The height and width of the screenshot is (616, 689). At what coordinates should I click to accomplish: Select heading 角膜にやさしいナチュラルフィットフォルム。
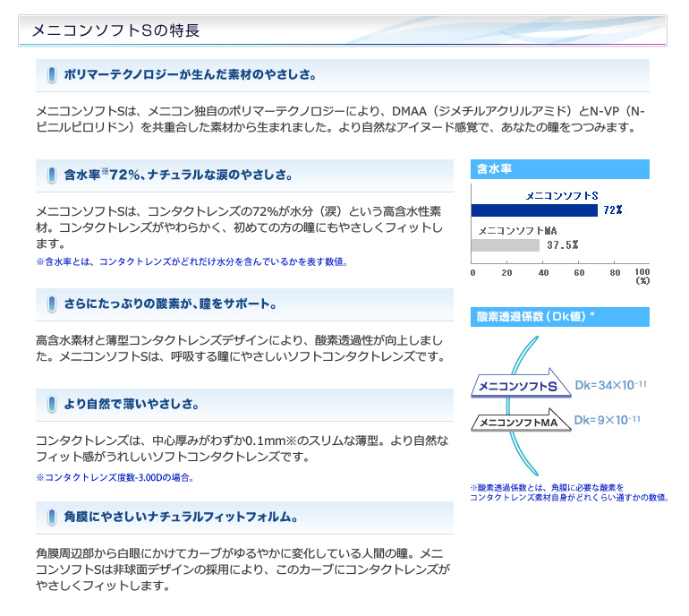tap(181, 517)
